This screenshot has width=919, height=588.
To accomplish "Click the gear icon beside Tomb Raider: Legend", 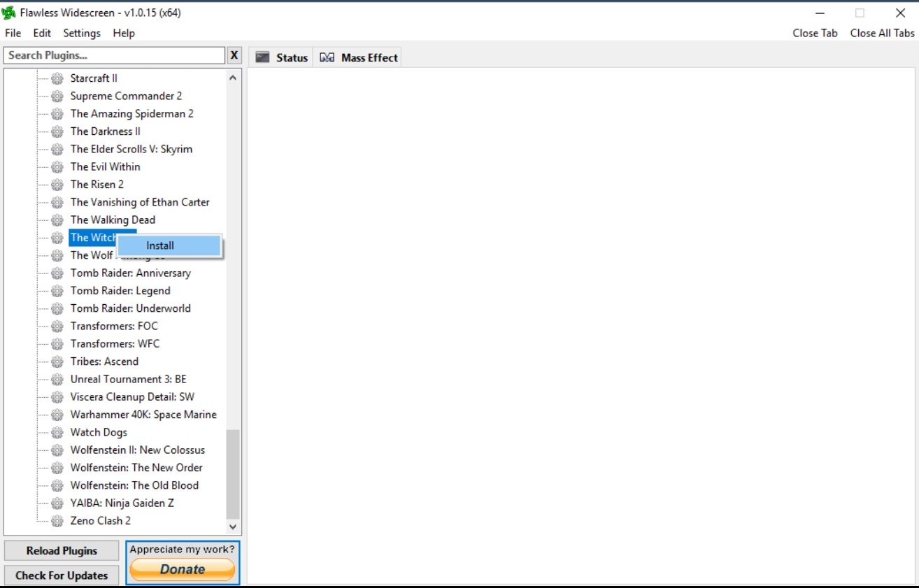I will pos(57,291).
